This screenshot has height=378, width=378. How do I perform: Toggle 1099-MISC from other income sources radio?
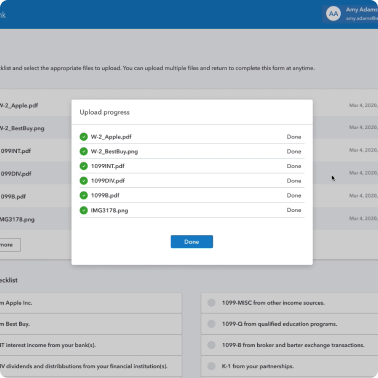pos(211,303)
